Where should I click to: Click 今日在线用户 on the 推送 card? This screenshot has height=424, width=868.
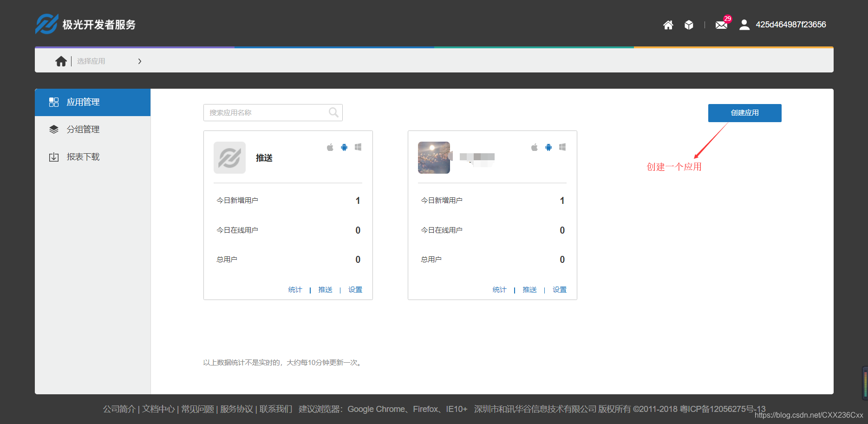pyautogui.click(x=237, y=230)
